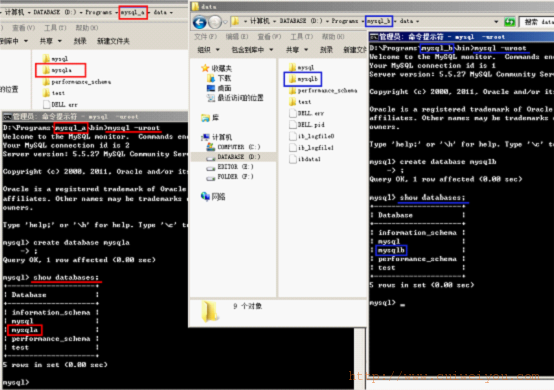Open the mysqlb folder icon
This screenshot has height=390, width=554.
(x=292, y=79)
